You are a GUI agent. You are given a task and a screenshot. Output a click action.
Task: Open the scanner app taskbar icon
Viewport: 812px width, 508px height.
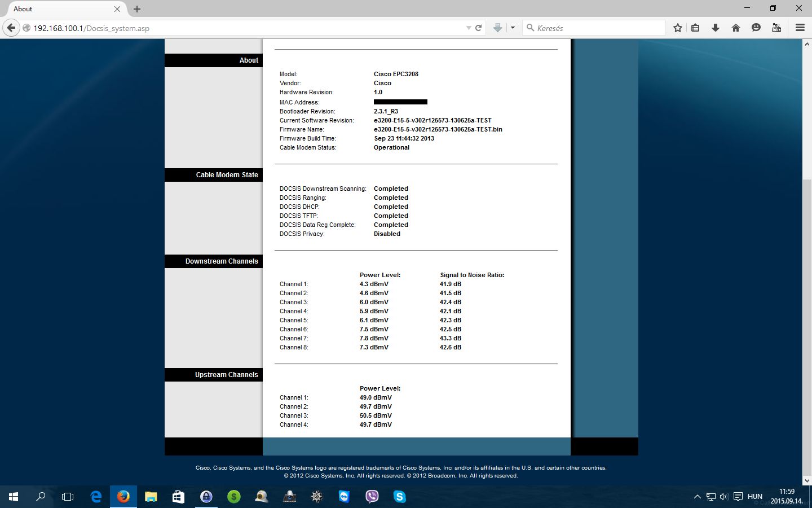pos(289,497)
